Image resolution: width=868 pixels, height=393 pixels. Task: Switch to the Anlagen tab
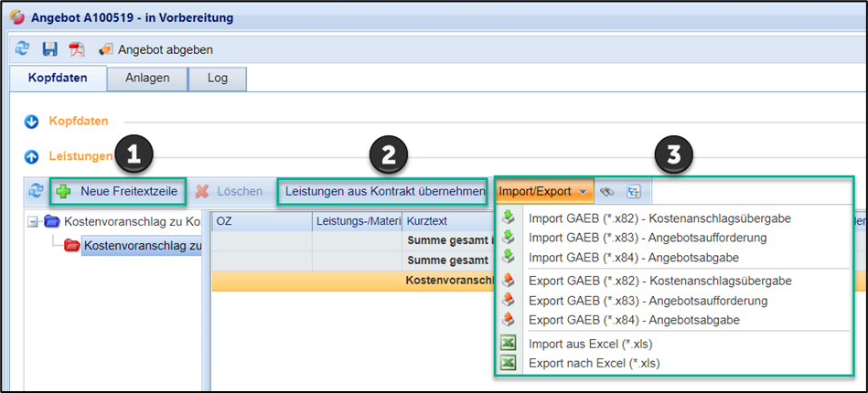tap(147, 79)
